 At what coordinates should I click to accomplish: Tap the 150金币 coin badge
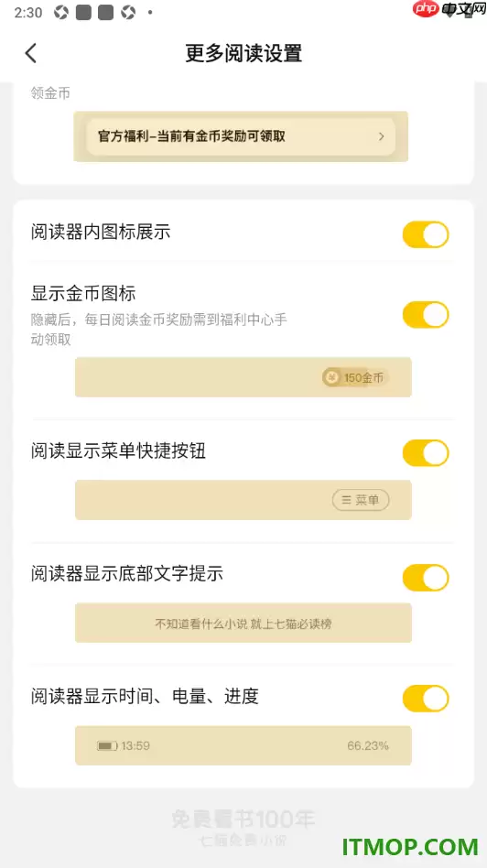356,377
